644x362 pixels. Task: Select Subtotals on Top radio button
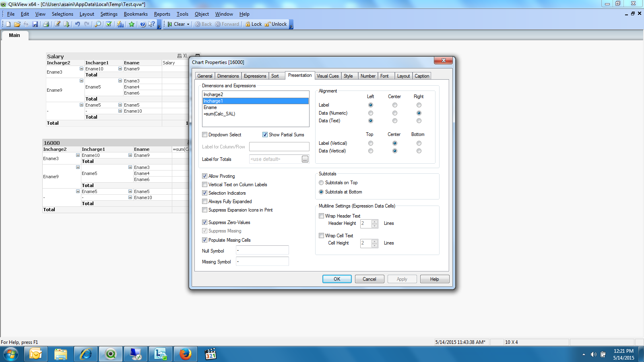[x=321, y=183]
